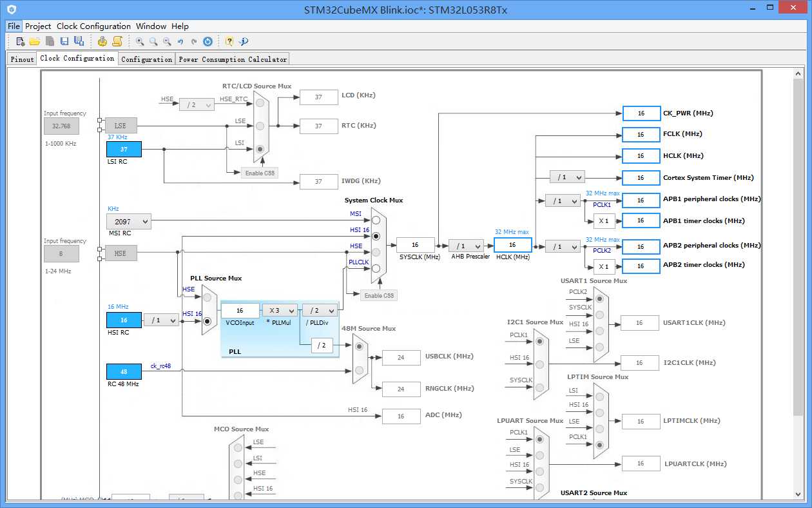Click the APB1 timer X 1 multiplier box

[x=604, y=220]
